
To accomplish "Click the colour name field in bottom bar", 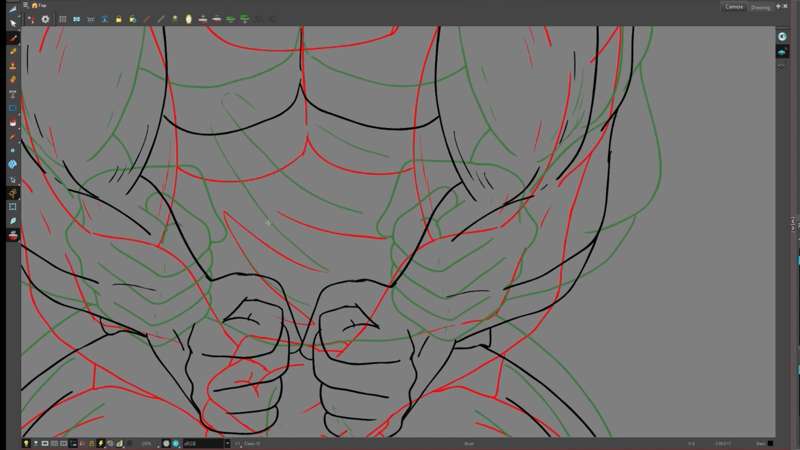I will coord(203,444).
